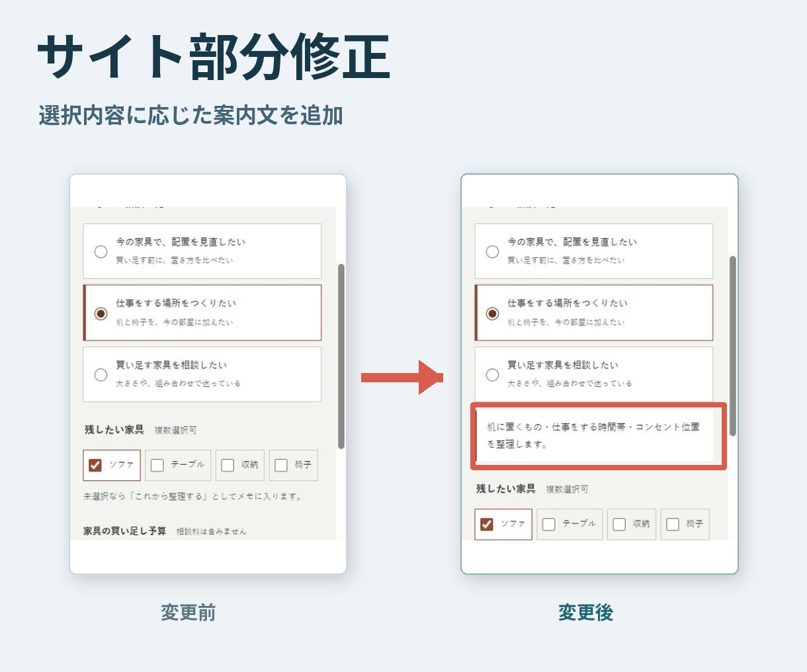
Task: Click the scrollbar thumb in 変更前 panel
Action: (x=341, y=357)
